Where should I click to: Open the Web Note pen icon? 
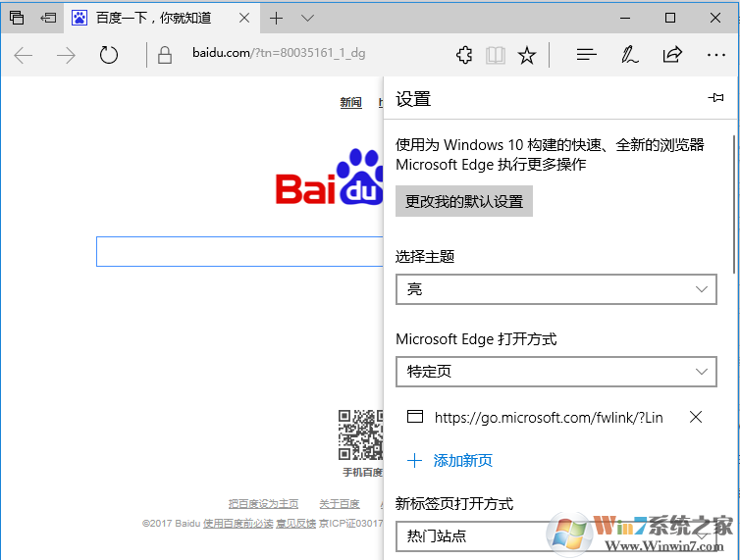click(630, 56)
